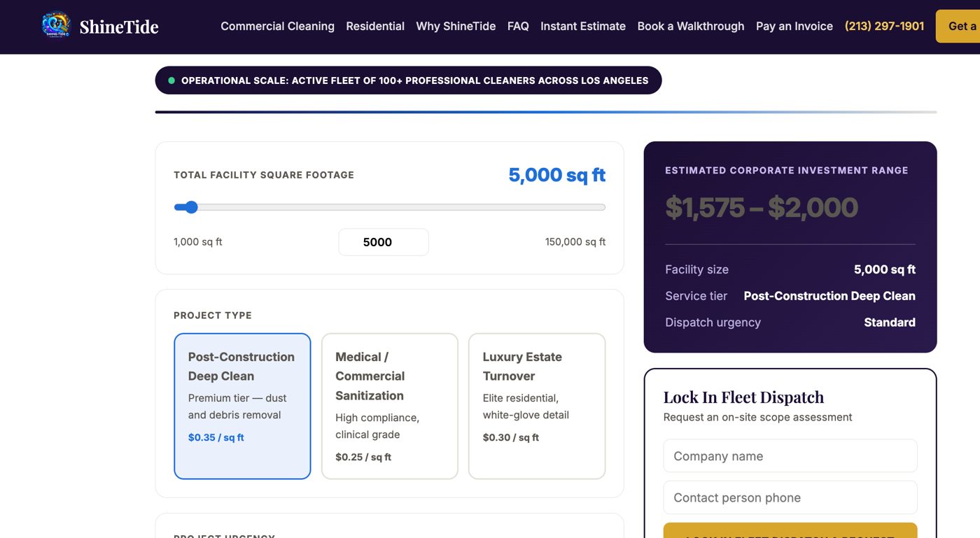Click the Total Facility Square Footage label
Screen dimensions: 980x538
[264, 175]
